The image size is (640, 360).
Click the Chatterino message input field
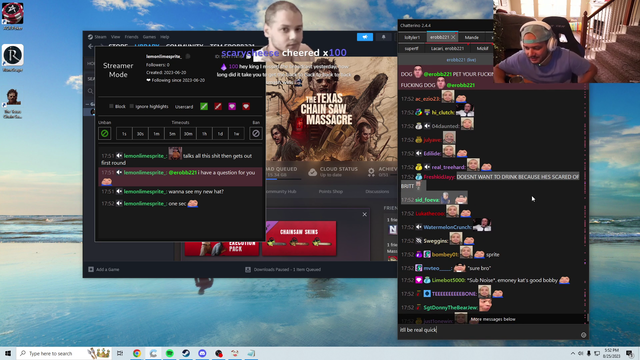[x=489, y=330]
